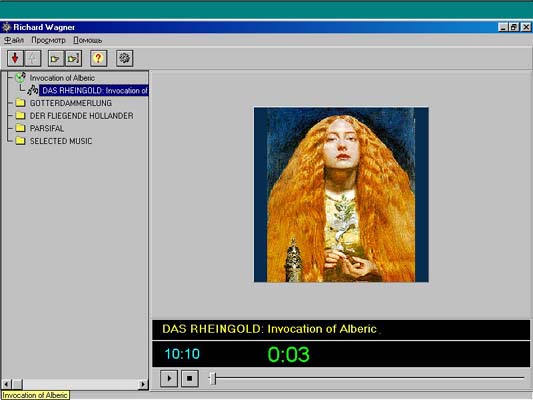Click the grayed-out up arrow toolbar icon
The image size is (533, 400).
[x=33, y=58]
